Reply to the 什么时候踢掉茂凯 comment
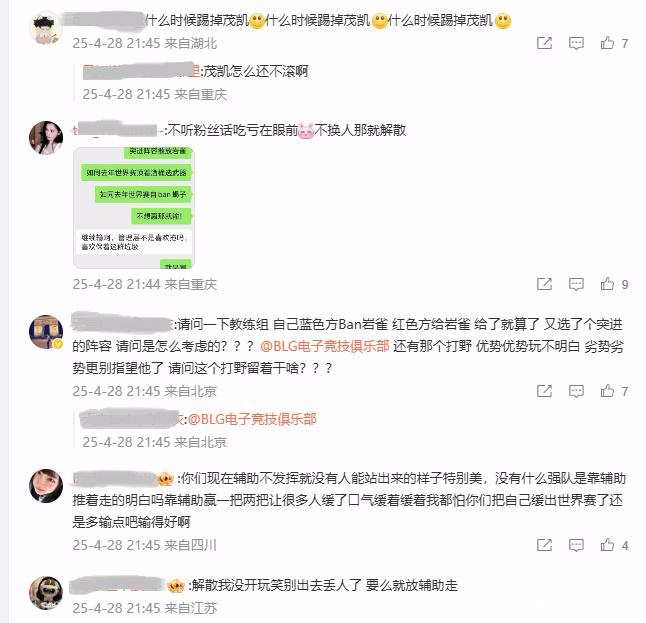Viewport: 646px width, 623px height. 576,43
